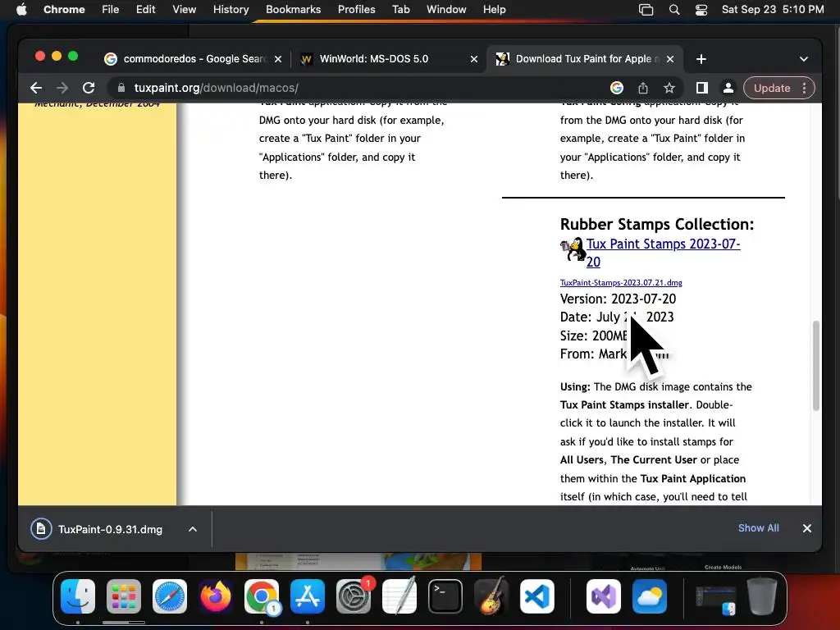Share this page from address bar
This screenshot has width=840, height=630.
643,88
